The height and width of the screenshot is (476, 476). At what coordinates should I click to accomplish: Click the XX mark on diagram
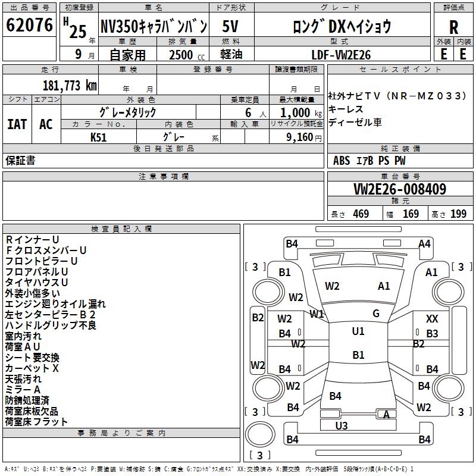pyautogui.click(x=432, y=319)
